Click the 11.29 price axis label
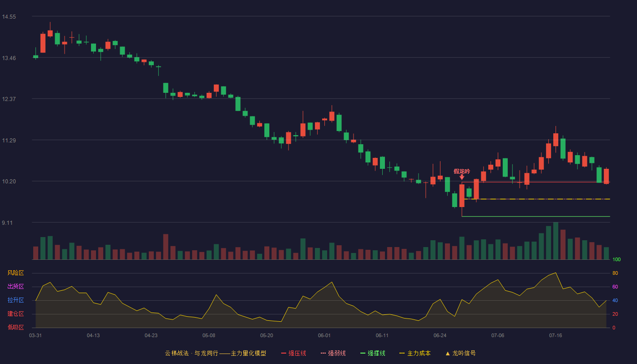The width and height of the screenshot is (637, 364). coord(9,140)
